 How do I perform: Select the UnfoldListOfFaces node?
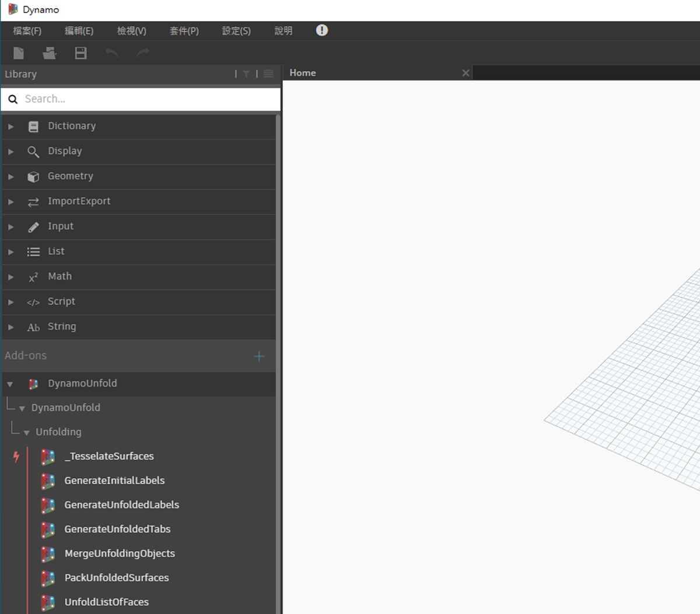[106, 602]
